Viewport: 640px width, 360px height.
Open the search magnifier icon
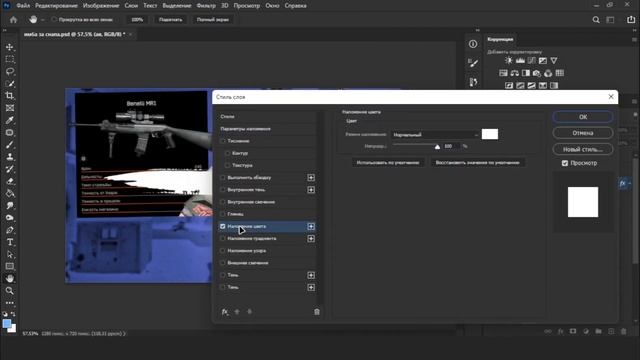pyautogui.click(x=596, y=20)
